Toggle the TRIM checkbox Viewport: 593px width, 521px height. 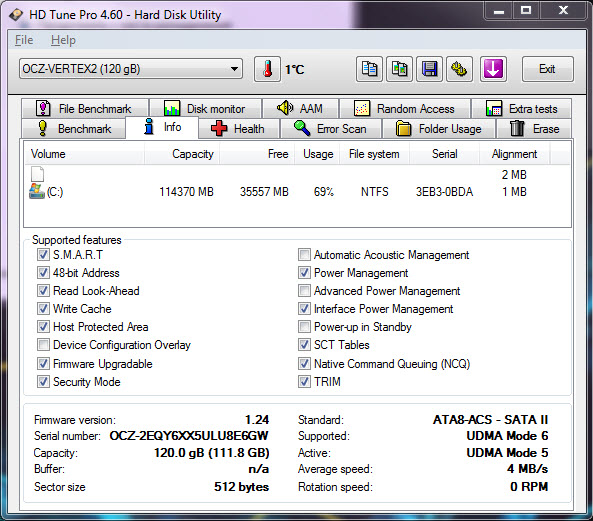[x=304, y=381]
